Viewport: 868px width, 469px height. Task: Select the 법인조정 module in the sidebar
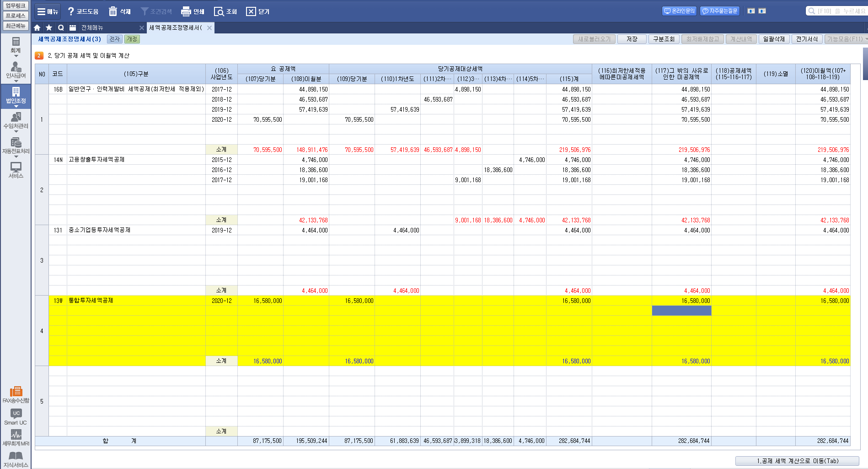(x=16, y=96)
